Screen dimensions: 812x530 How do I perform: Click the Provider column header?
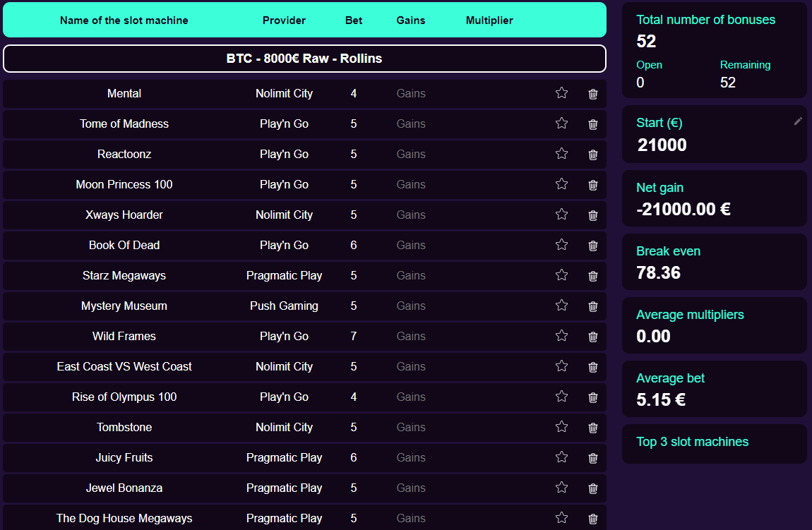coord(285,20)
